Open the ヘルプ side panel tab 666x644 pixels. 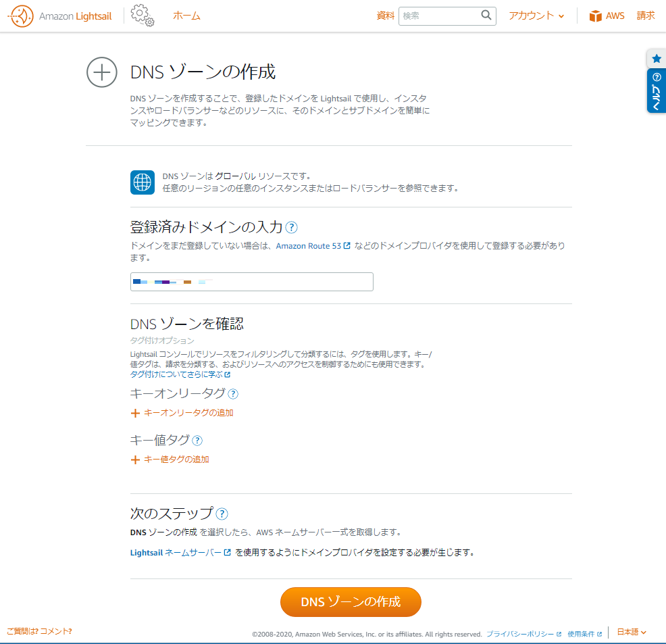(657, 91)
